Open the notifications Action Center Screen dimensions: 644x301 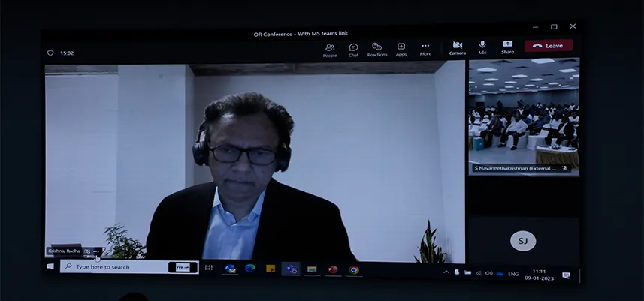coord(567,276)
